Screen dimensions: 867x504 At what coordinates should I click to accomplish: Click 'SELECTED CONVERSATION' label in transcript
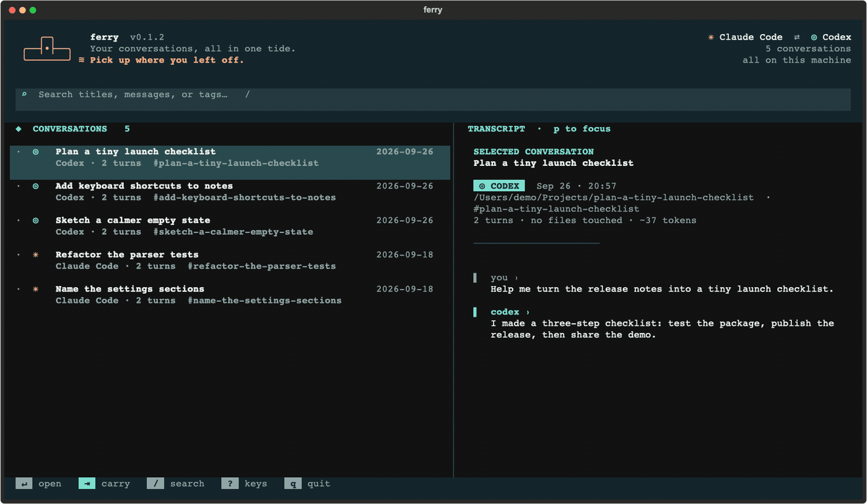(534, 152)
